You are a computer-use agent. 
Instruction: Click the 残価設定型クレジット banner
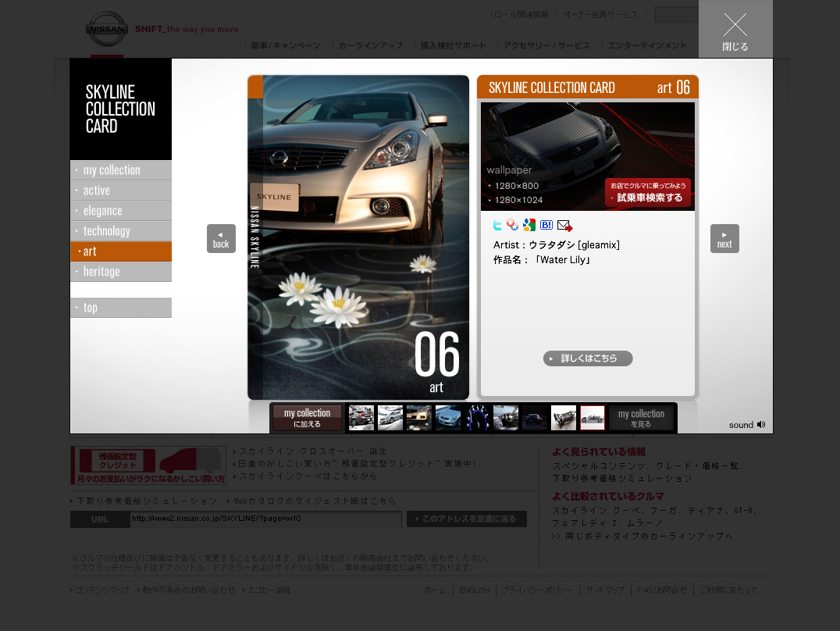click(x=148, y=465)
